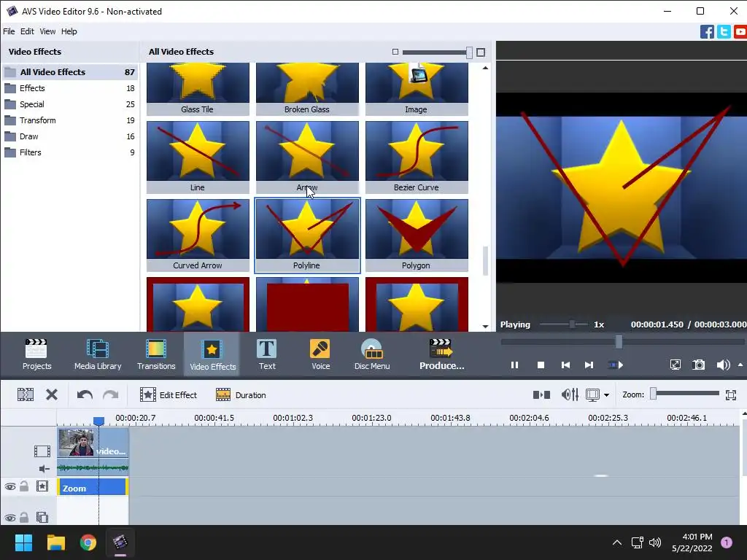The image size is (747, 560).
Task: Toggle visibility eye of the overlay track
Action: 10,518
